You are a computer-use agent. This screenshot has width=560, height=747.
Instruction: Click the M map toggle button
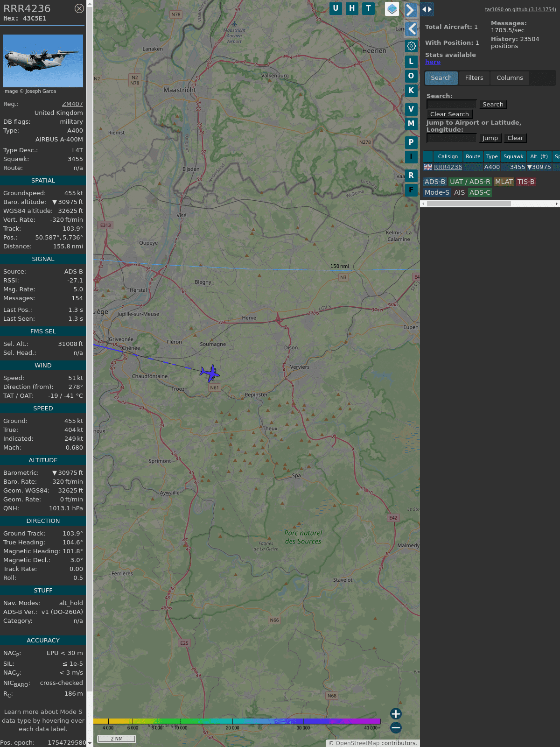(411, 123)
